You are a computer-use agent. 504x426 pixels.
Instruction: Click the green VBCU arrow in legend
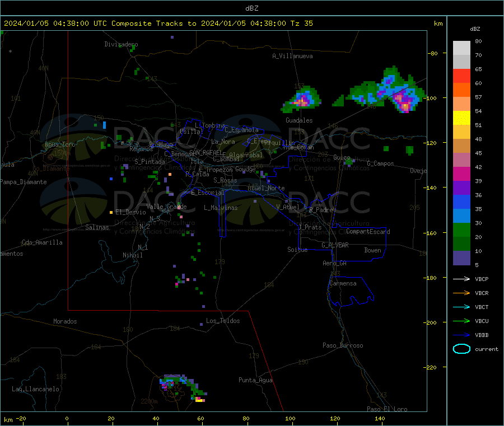(x=461, y=321)
